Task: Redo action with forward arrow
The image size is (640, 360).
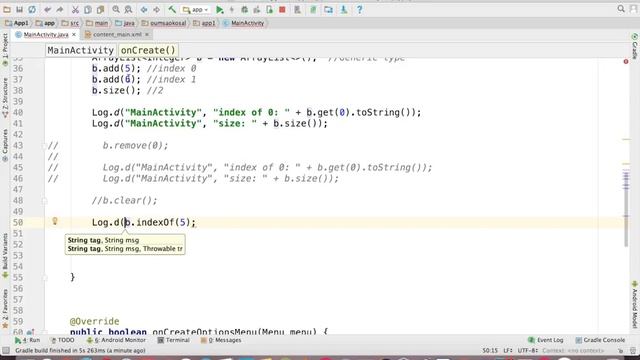Action: point(60,9)
